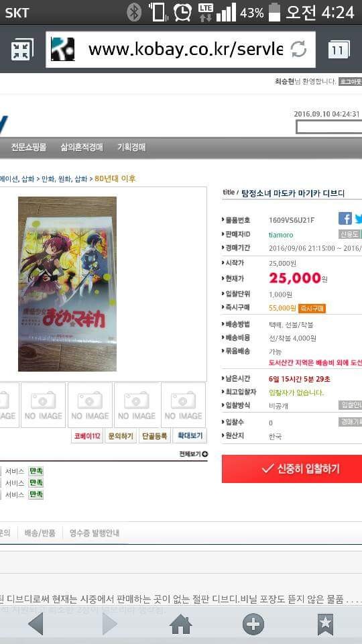Open the 기획경매 menu
Screen dimensions: 362x644
click(x=131, y=148)
